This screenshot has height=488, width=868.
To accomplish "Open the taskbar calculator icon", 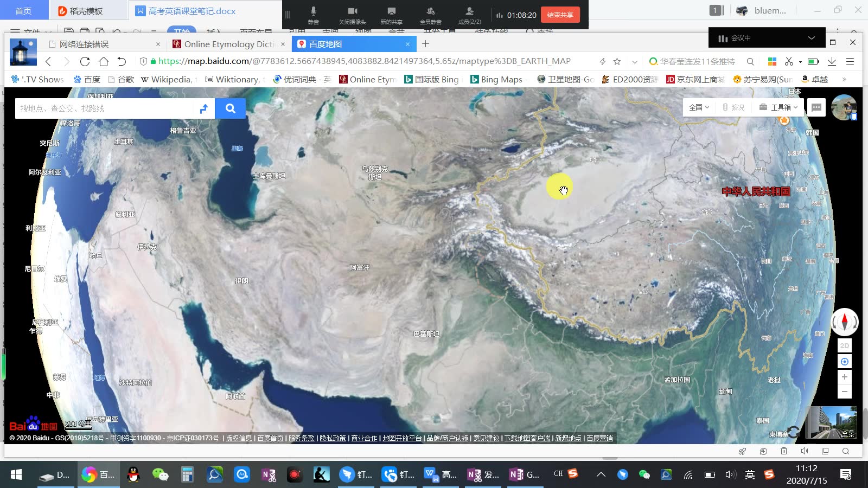I will (x=187, y=475).
